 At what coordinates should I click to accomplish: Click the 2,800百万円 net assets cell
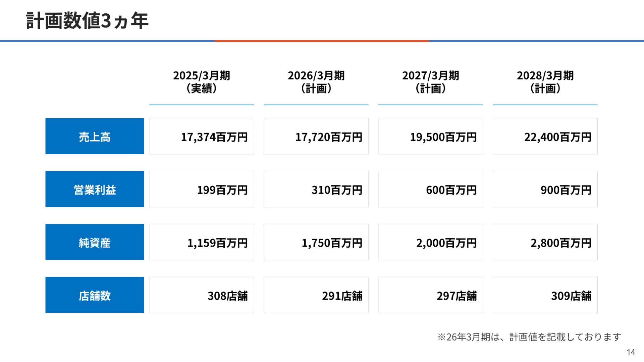coord(545,242)
